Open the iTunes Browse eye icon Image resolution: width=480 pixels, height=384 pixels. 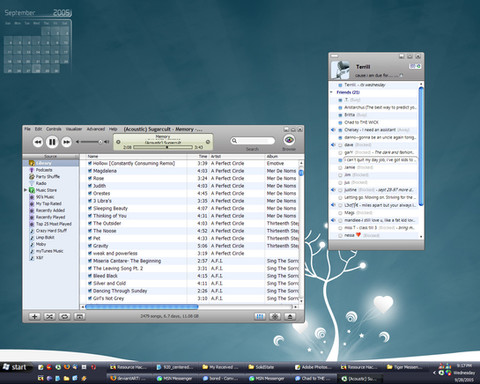(x=289, y=140)
